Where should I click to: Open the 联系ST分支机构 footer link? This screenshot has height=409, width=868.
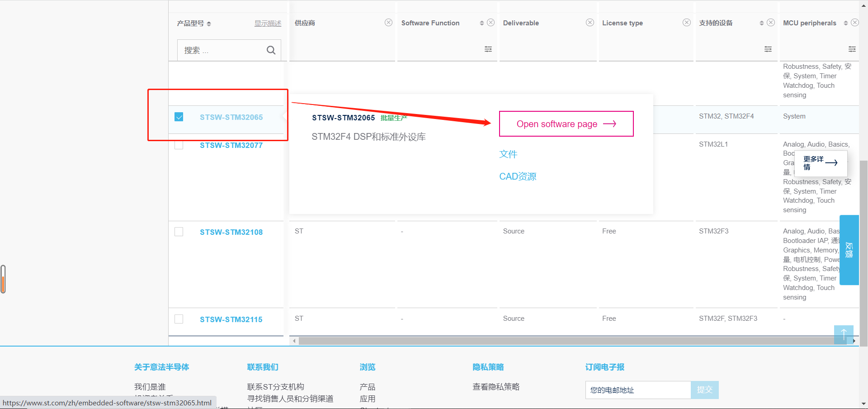[276, 387]
